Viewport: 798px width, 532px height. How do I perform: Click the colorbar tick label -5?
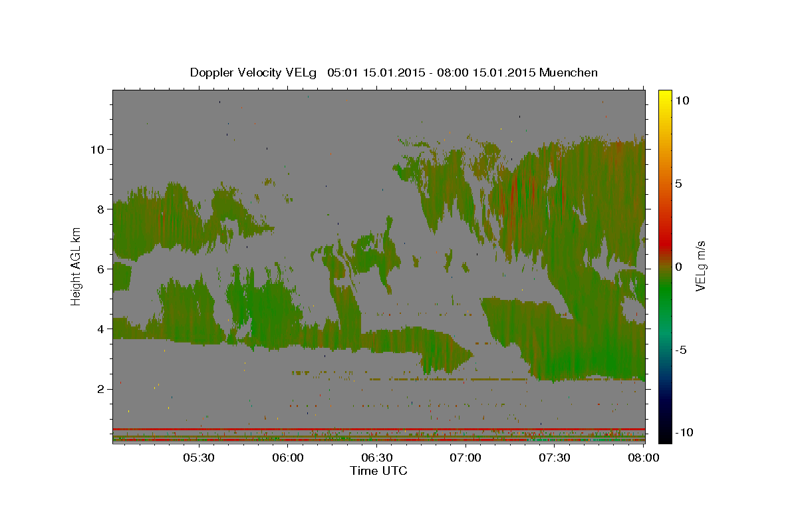pyautogui.click(x=681, y=350)
